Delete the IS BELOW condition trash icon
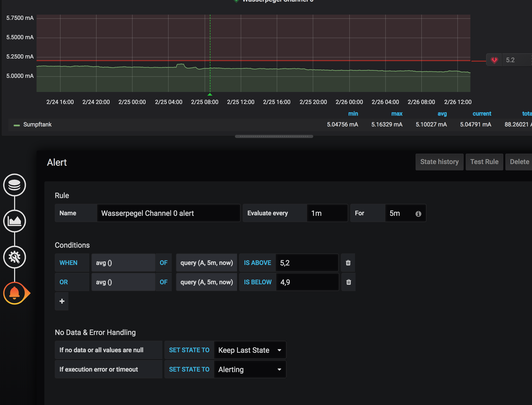Image resolution: width=532 pixels, height=405 pixels. click(348, 282)
